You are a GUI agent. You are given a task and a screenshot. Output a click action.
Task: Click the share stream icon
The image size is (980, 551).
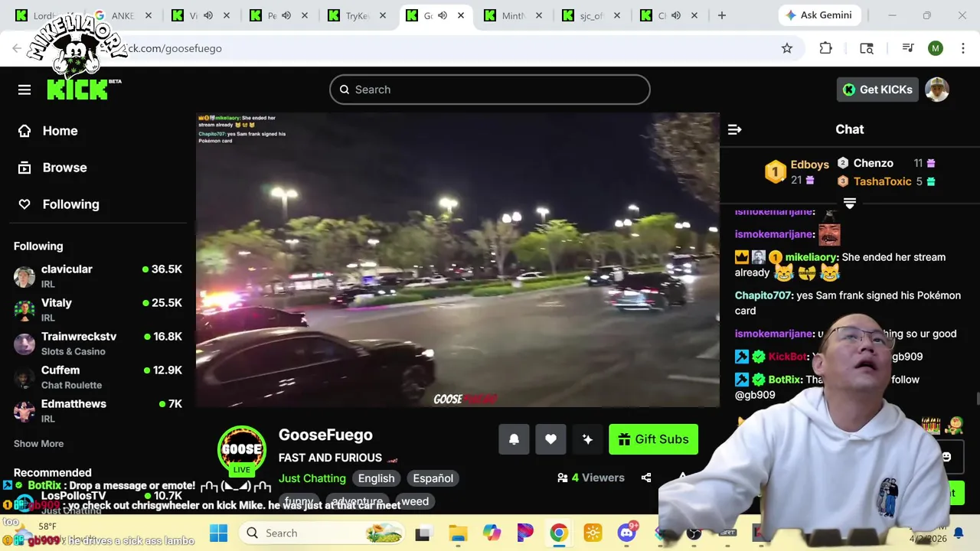coord(646,478)
